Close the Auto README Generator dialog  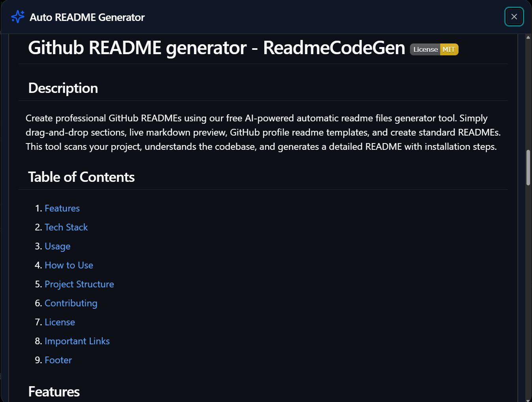click(x=514, y=17)
